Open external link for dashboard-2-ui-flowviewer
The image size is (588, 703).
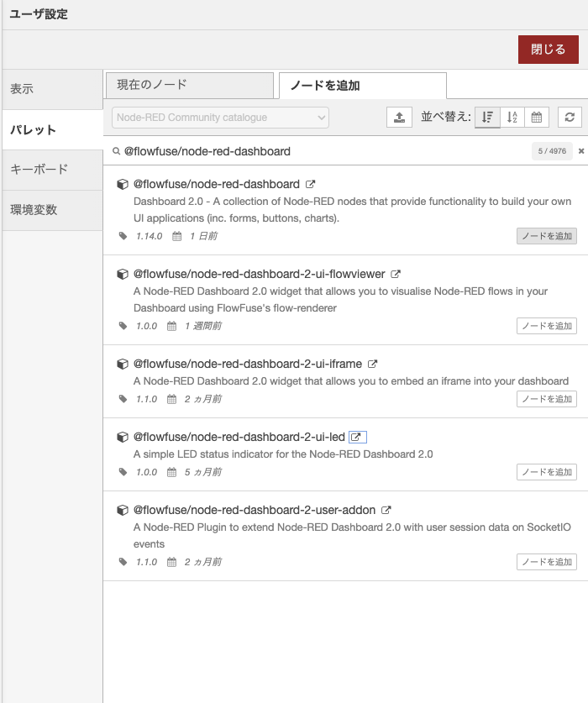click(x=396, y=274)
